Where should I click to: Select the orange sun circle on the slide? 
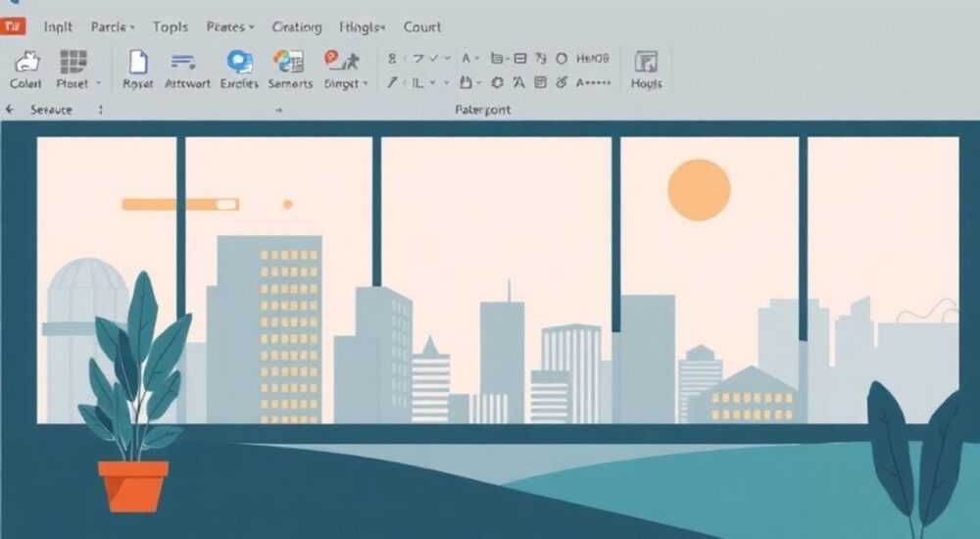pyautogui.click(x=699, y=190)
